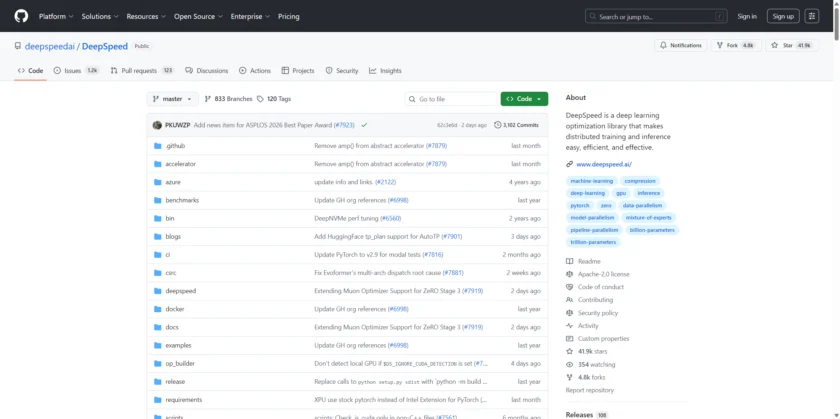Viewport: 840px width, 419px height.
Task: Click the 120 Tags icon
Action: click(x=260, y=99)
